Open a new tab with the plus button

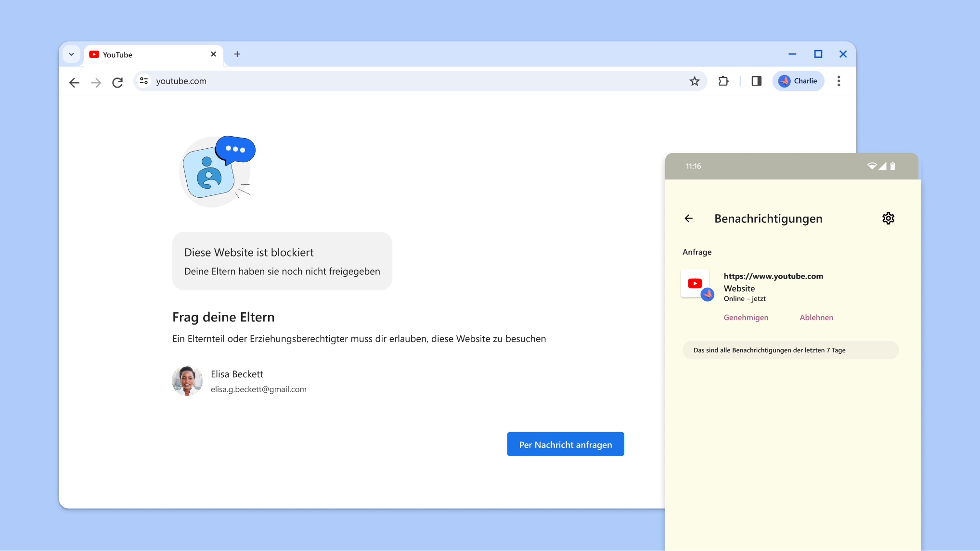237,54
